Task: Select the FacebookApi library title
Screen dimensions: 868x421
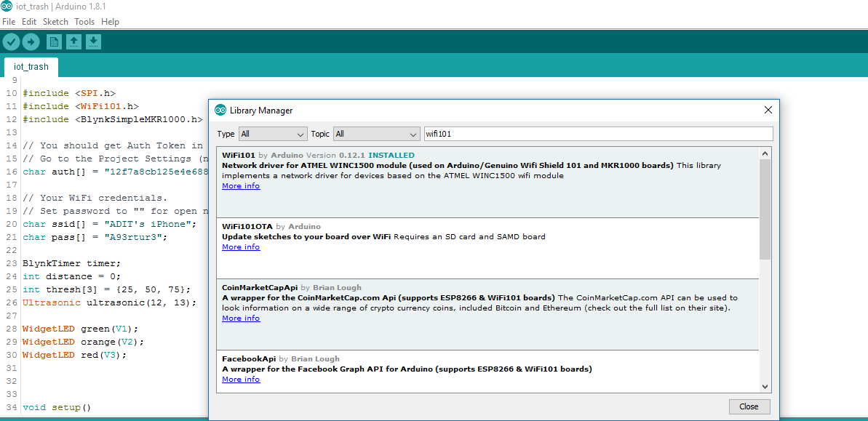Action: pos(249,359)
